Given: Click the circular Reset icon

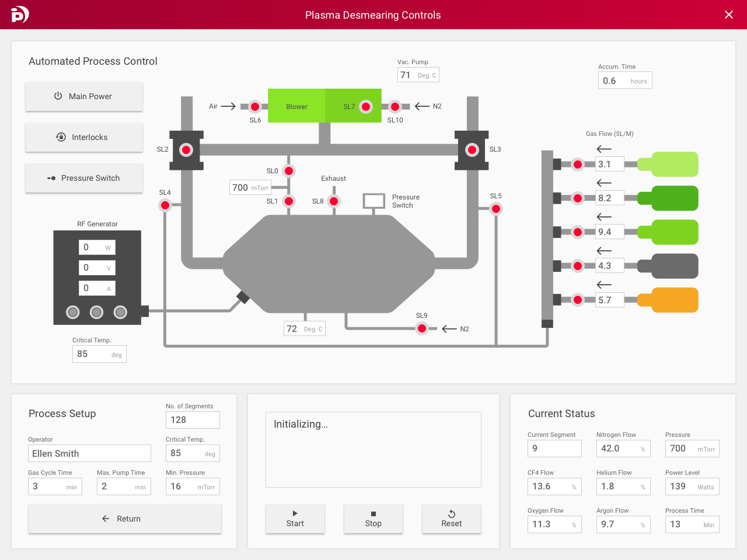Looking at the screenshot, I should [x=451, y=514].
